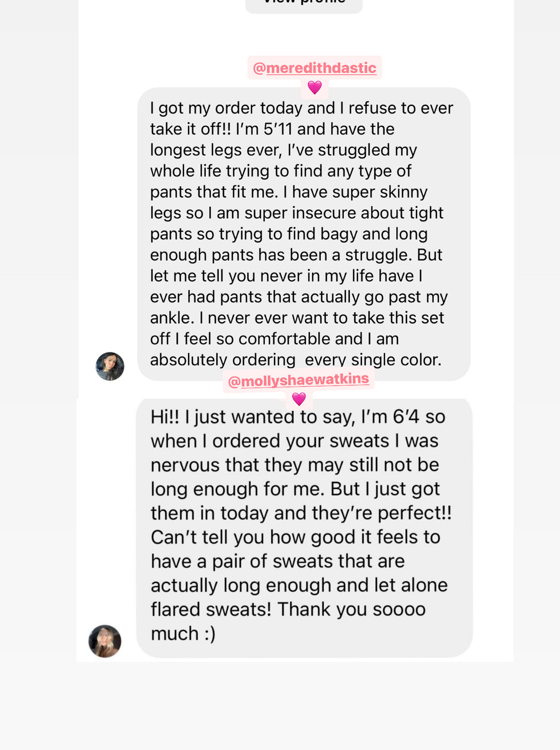The width and height of the screenshot is (560, 750).
Task: Click the pink heart below @meredithdastic
Action: (315, 88)
